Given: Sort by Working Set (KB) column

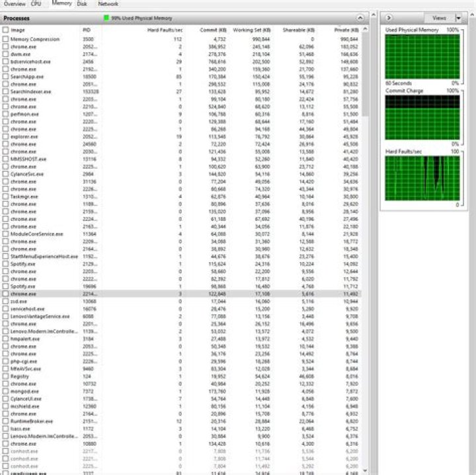Looking at the screenshot, I should 251,30.
